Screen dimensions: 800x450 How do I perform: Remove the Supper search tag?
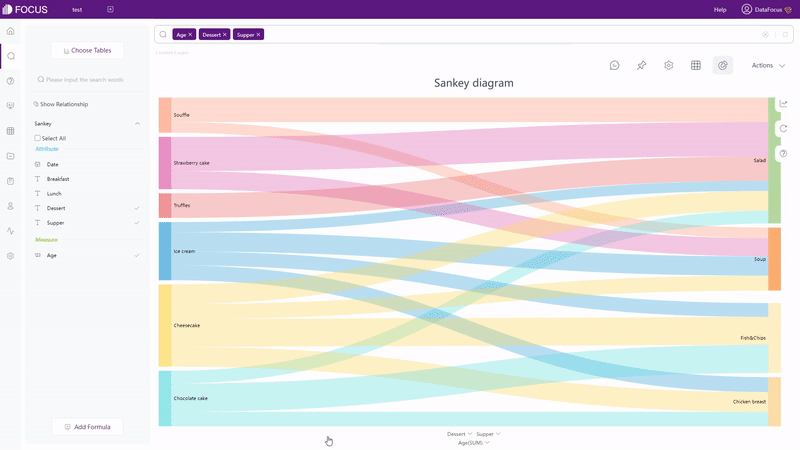(x=258, y=35)
